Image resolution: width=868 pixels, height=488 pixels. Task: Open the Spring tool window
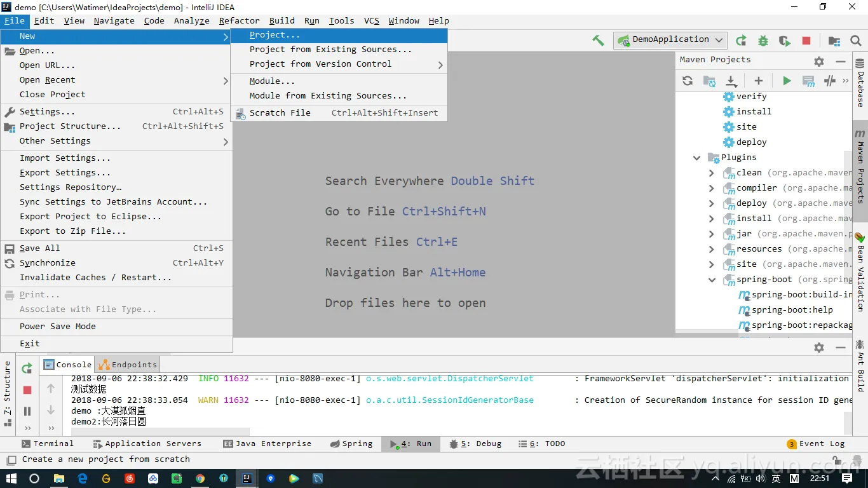(352, 444)
